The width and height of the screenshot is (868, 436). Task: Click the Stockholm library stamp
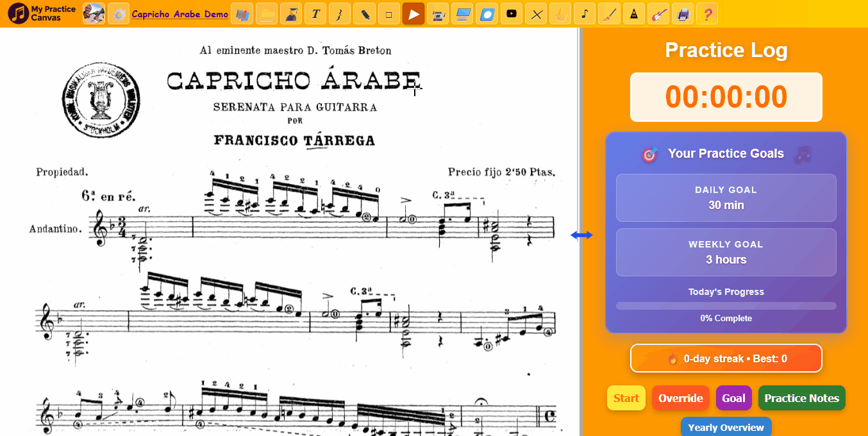[101, 99]
